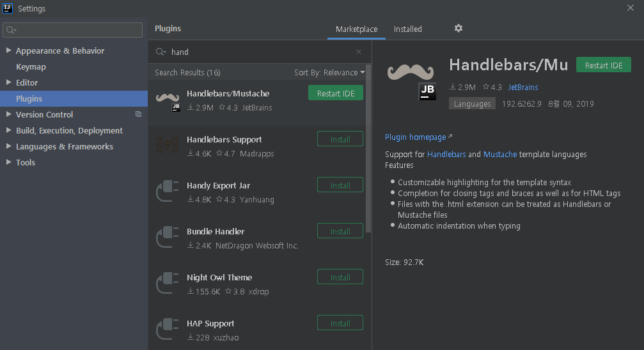Expand Version Control settings arrow
Image resolution: width=644 pixels, height=350 pixels.
(8, 114)
